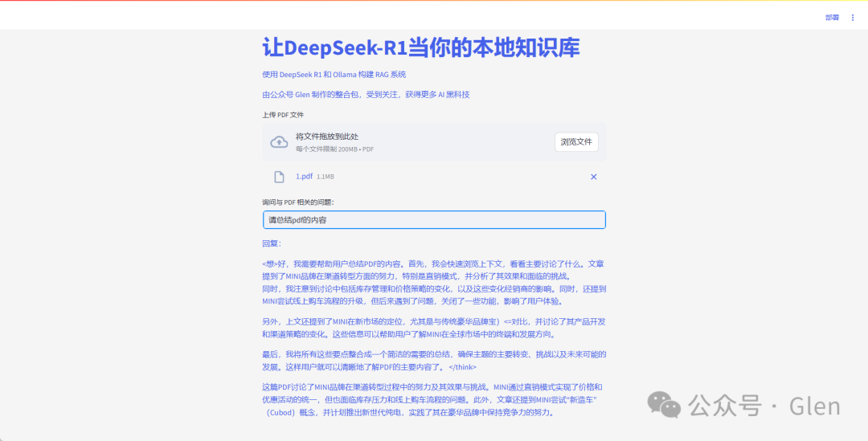Viewport: 868px width, 441px height.
Task: Click the 让DeepSeek-R1当你的本地知识库 title
Action: click(x=420, y=48)
